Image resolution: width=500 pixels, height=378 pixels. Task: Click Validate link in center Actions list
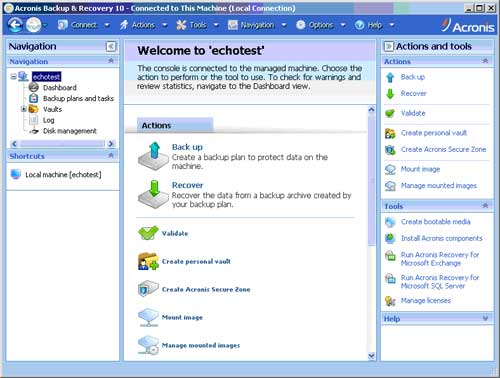pyautogui.click(x=175, y=233)
